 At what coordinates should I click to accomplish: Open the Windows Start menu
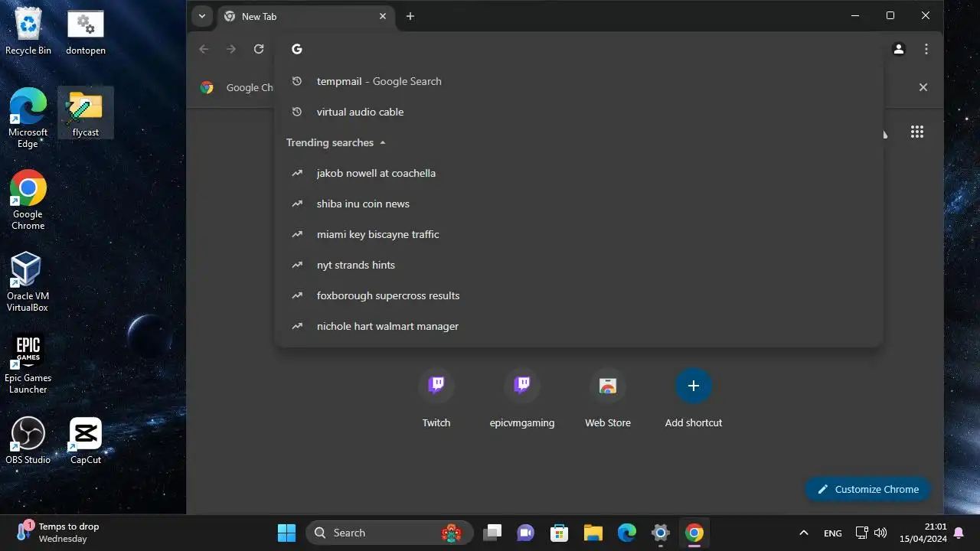(x=286, y=533)
